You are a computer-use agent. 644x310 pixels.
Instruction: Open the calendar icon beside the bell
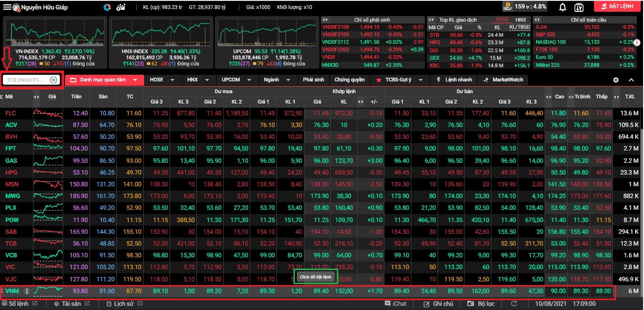click(x=579, y=7)
